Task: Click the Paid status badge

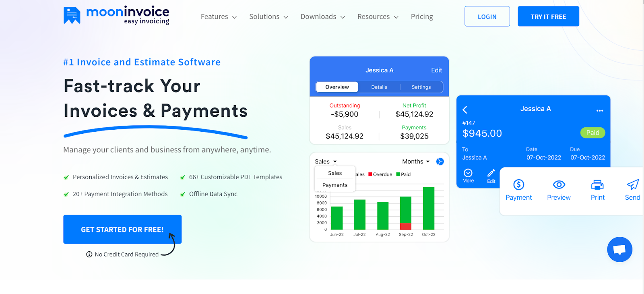Action: pyautogui.click(x=593, y=133)
